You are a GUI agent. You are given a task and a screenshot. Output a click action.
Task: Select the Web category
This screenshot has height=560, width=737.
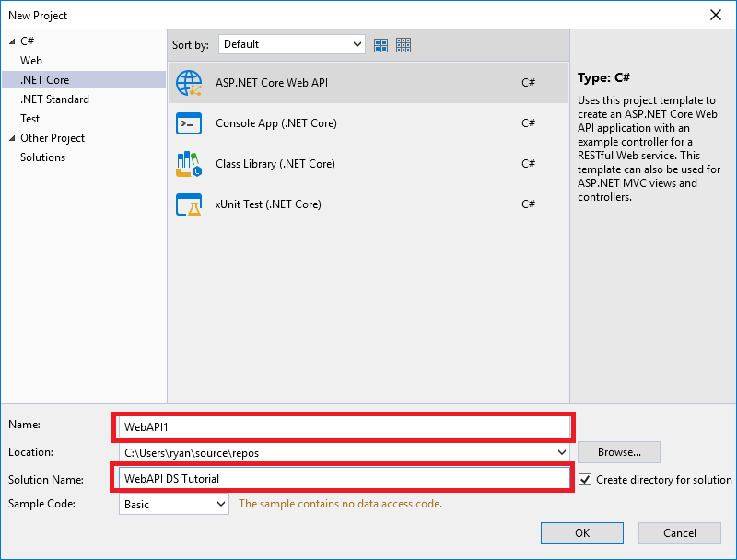coord(31,61)
